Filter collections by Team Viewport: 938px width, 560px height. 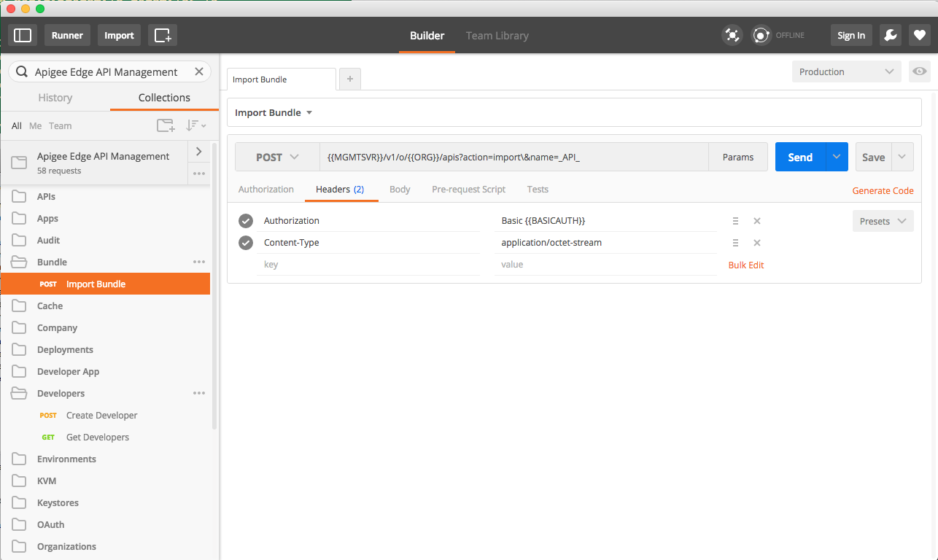60,125
